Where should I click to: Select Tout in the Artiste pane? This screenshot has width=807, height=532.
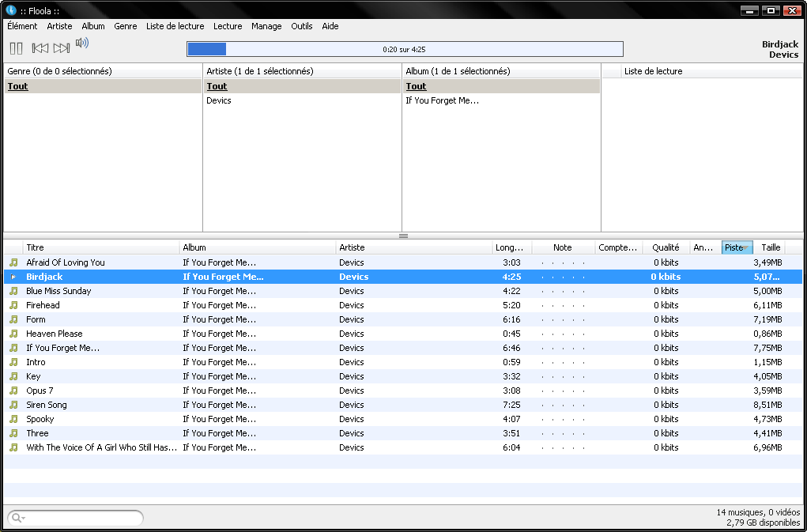pyautogui.click(x=302, y=86)
